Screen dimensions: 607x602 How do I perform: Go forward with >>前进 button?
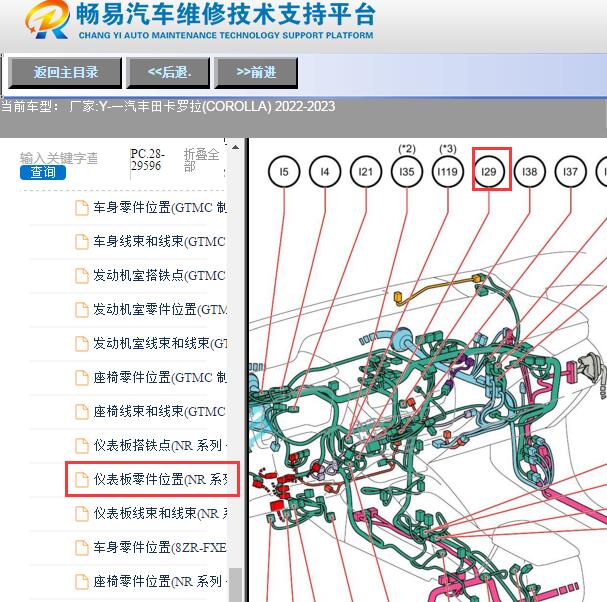pos(256,73)
